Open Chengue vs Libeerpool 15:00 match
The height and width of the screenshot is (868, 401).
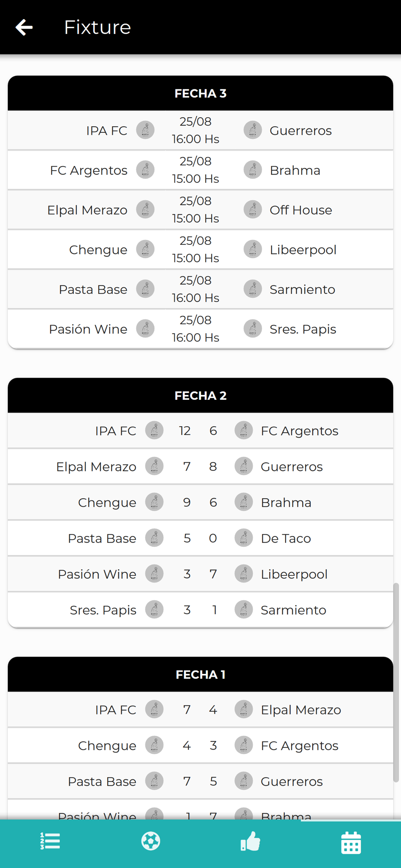tap(200, 250)
